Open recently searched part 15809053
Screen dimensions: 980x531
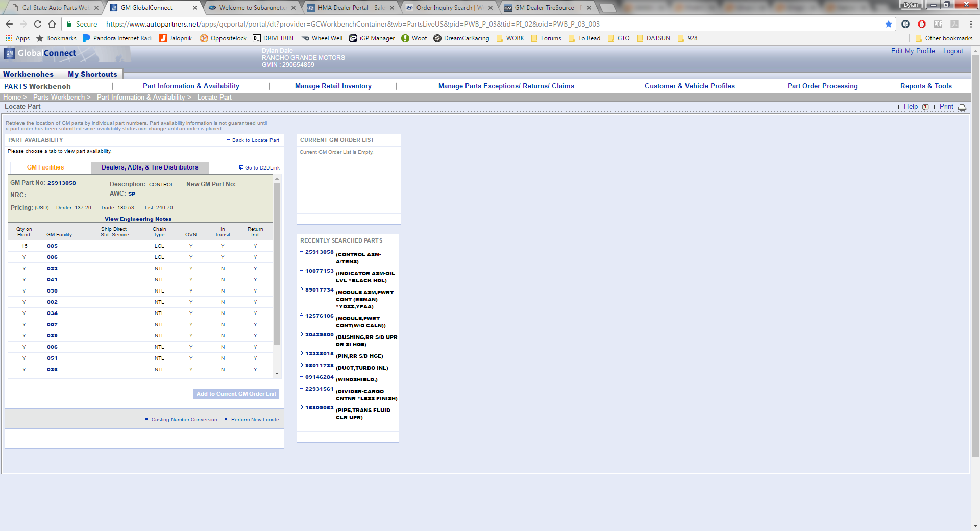[x=319, y=408]
